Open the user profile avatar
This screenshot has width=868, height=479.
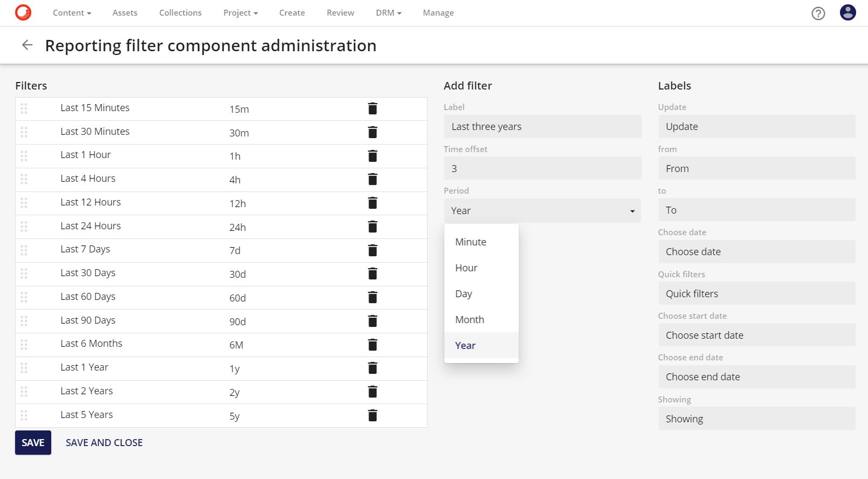(x=848, y=12)
